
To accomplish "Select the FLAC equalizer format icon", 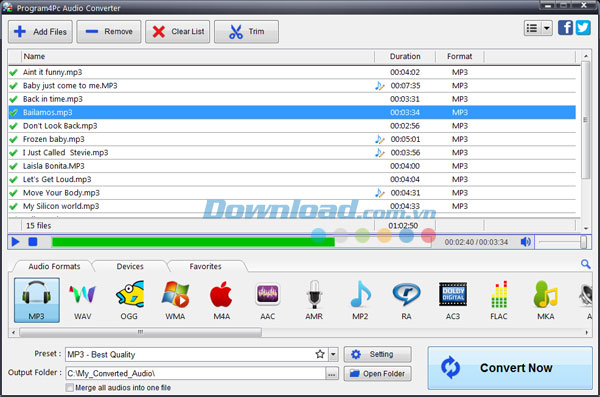I will click(x=499, y=300).
